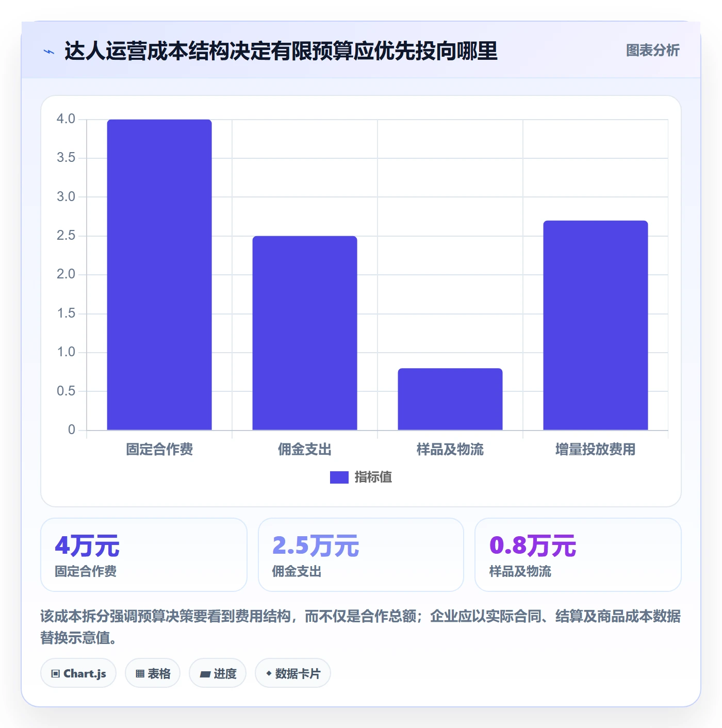722x728 pixels.
Task: Click the grid icon in the 表格 chip
Action: pyautogui.click(x=140, y=674)
